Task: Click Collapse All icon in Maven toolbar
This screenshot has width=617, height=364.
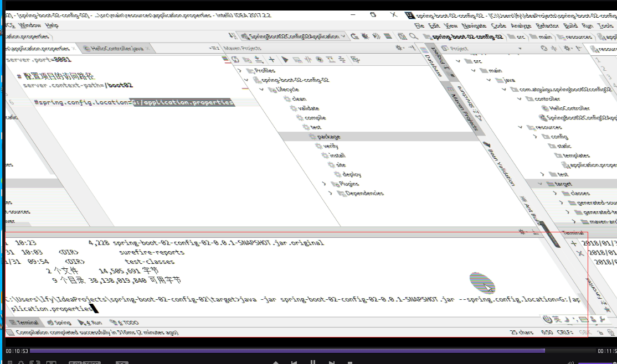Action: coord(342,60)
